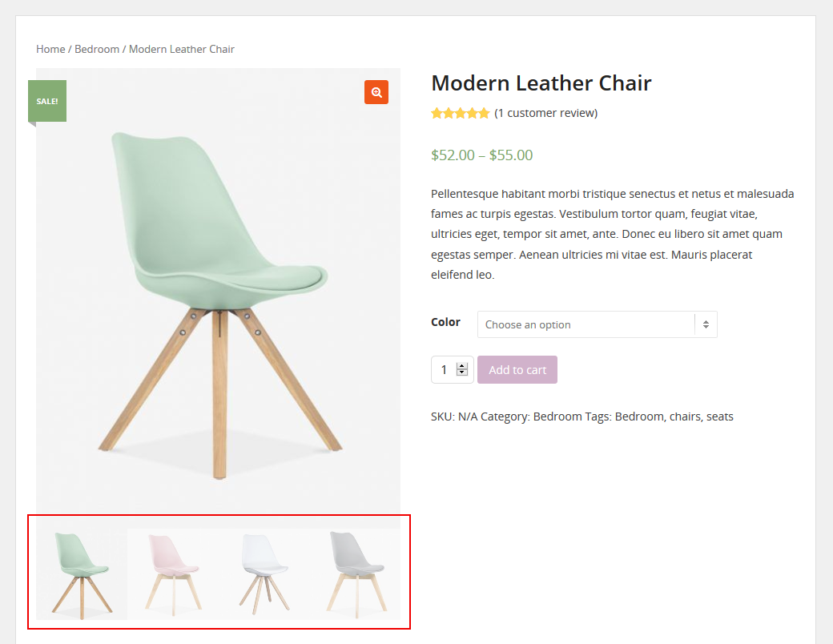This screenshot has width=833, height=644.
Task: Go to Home in the breadcrumb
Action: tap(50, 49)
